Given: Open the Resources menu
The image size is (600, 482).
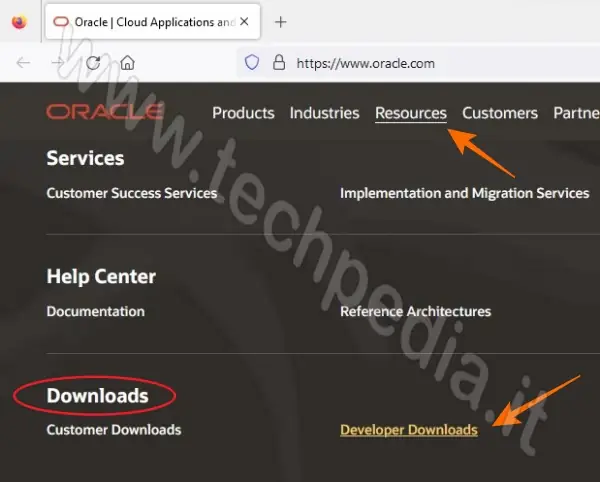Looking at the screenshot, I should pyautogui.click(x=411, y=113).
